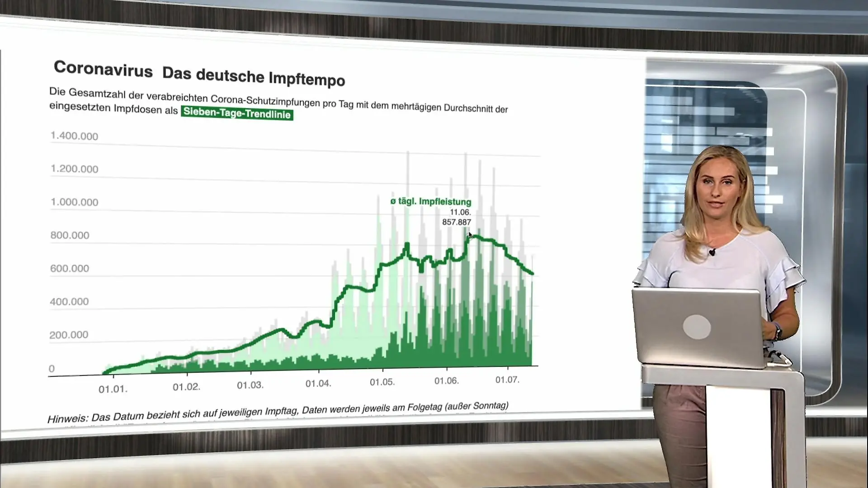868x488 pixels.
Task: Click the green 'Sieben-Tage-Trendlinie' label
Action: click(237, 113)
